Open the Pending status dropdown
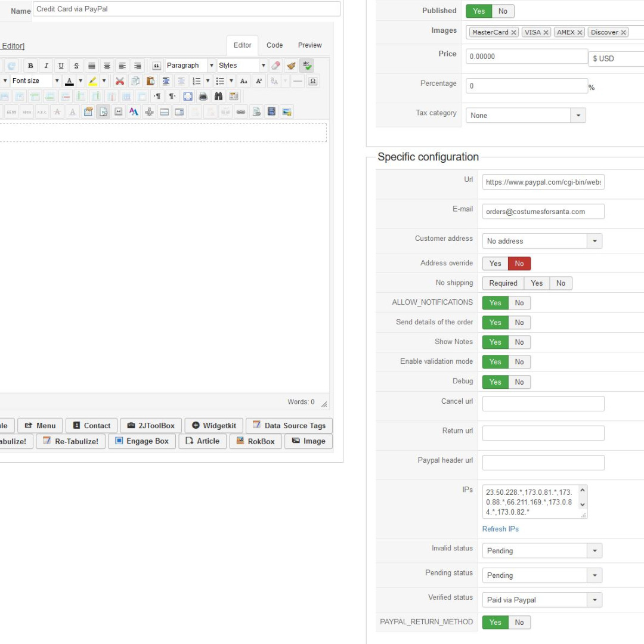Screen dimensions: 644x644 click(x=542, y=575)
